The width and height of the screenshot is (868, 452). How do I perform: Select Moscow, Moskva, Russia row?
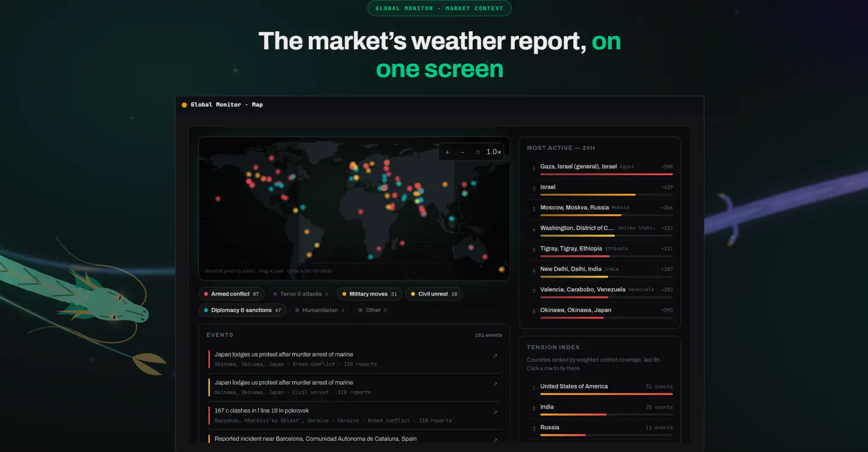coord(600,209)
